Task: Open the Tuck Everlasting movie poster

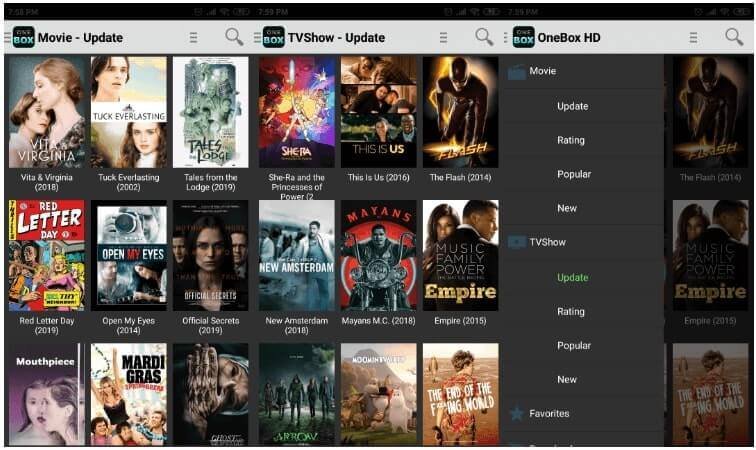Action: [x=129, y=112]
